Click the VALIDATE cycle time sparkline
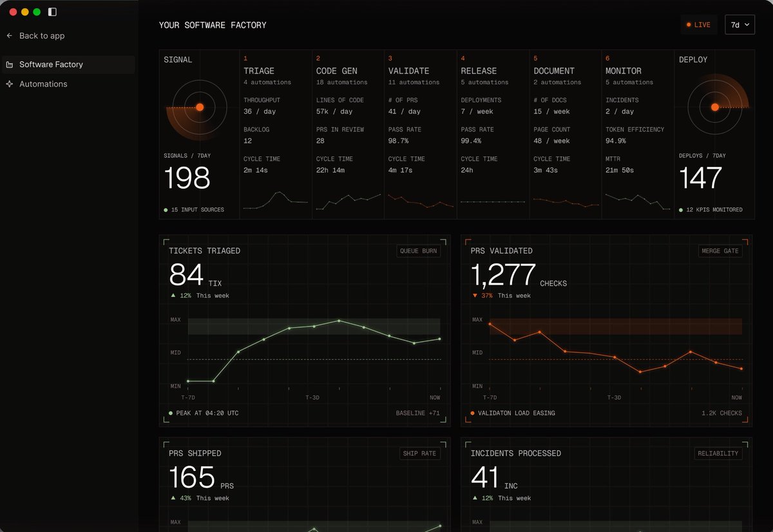 pyautogui.click(x=421, y=200)
